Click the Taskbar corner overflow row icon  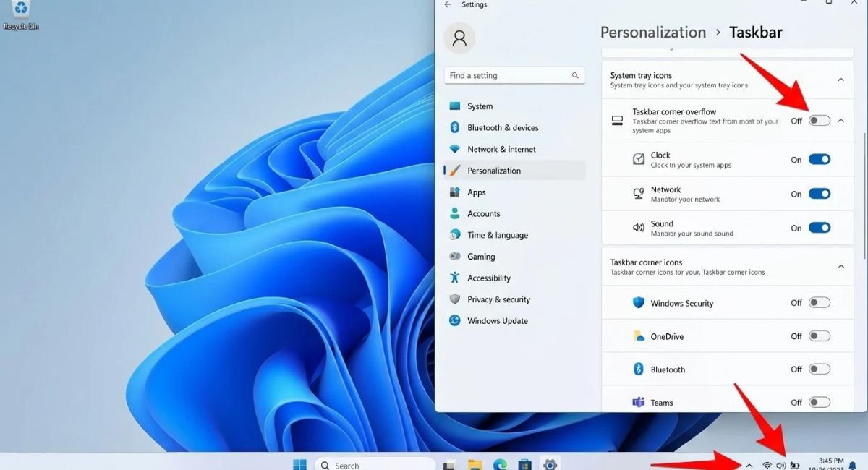617,121
